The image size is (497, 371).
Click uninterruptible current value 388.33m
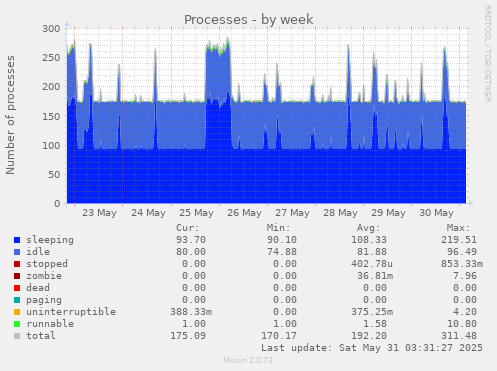tap(191, 312)
